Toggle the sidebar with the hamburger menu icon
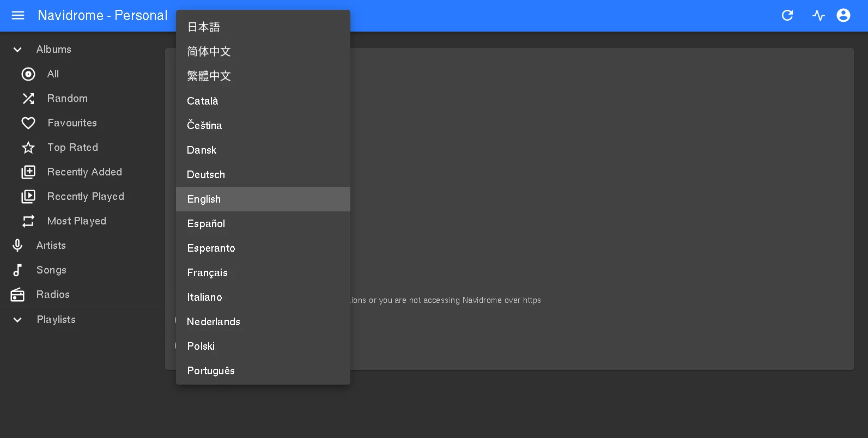The height and width of the screenshot is (438, 868). [x=18, y=15]
